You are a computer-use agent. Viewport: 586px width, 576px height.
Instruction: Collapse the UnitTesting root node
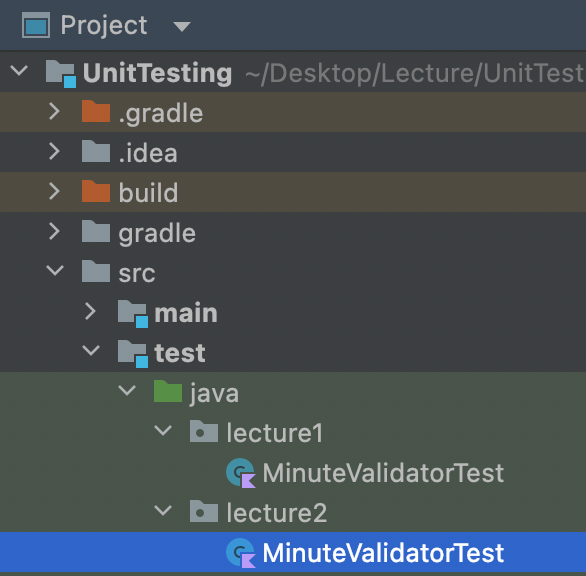(x=19, y=70)
